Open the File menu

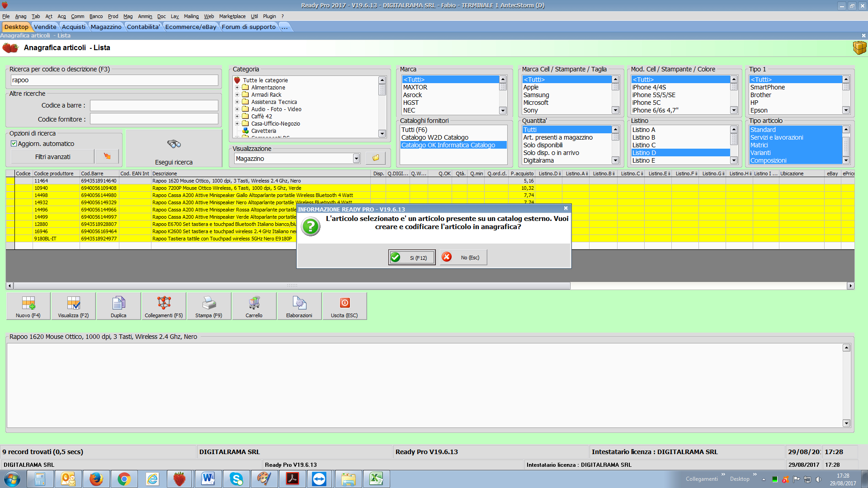click(x=6, y=16)
